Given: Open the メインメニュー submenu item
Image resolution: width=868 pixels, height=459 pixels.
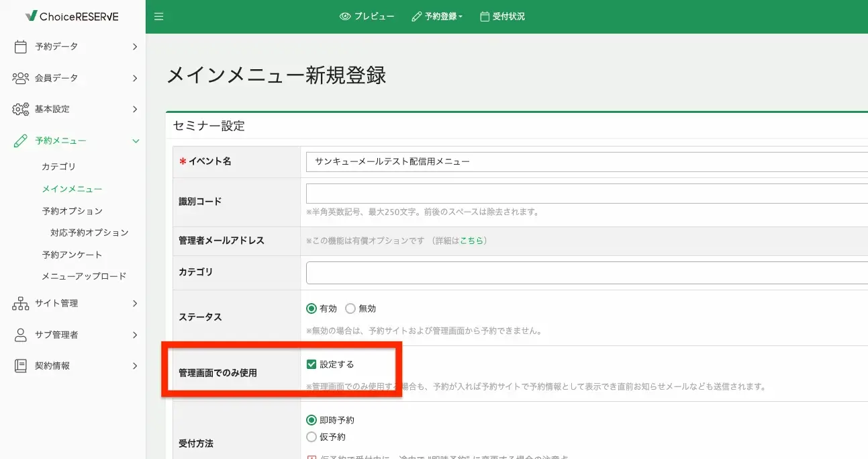Looking at the screenshot, I should [x=72, y=189].
